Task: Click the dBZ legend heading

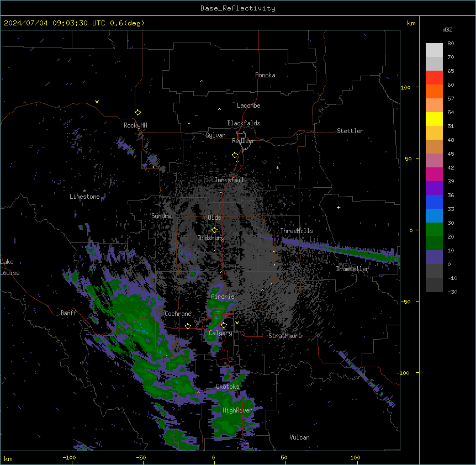Action: [447, 30]
